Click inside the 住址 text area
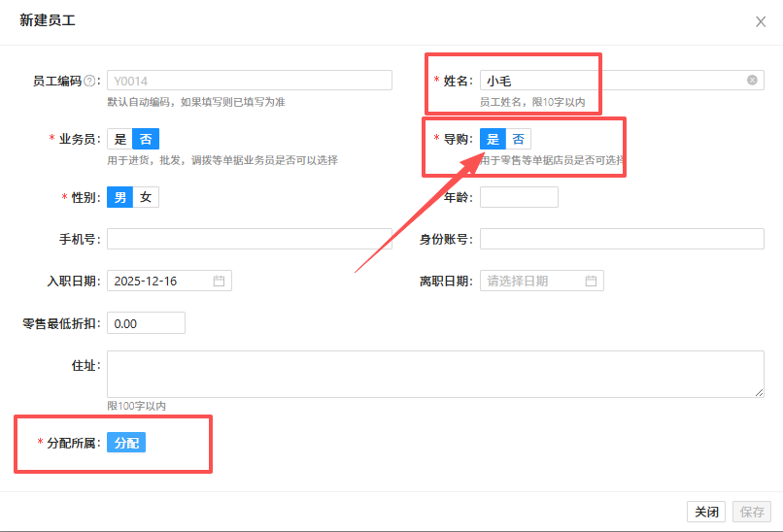Screen dimensions: 783x532 (435, 374)
